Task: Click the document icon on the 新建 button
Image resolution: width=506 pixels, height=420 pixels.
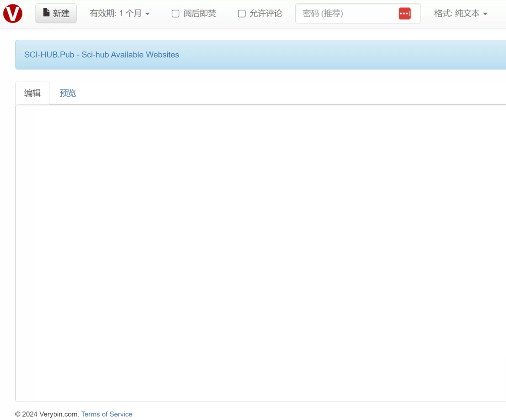Action: point(46,13)
